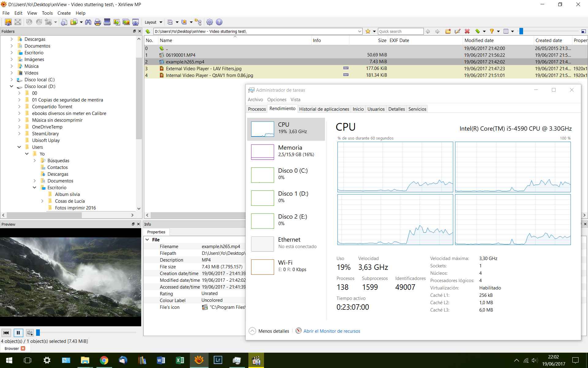Viewport: 588px width, 368px height.
Task: Toggle Menos detalles in task manager
Action: click(269, 331)
